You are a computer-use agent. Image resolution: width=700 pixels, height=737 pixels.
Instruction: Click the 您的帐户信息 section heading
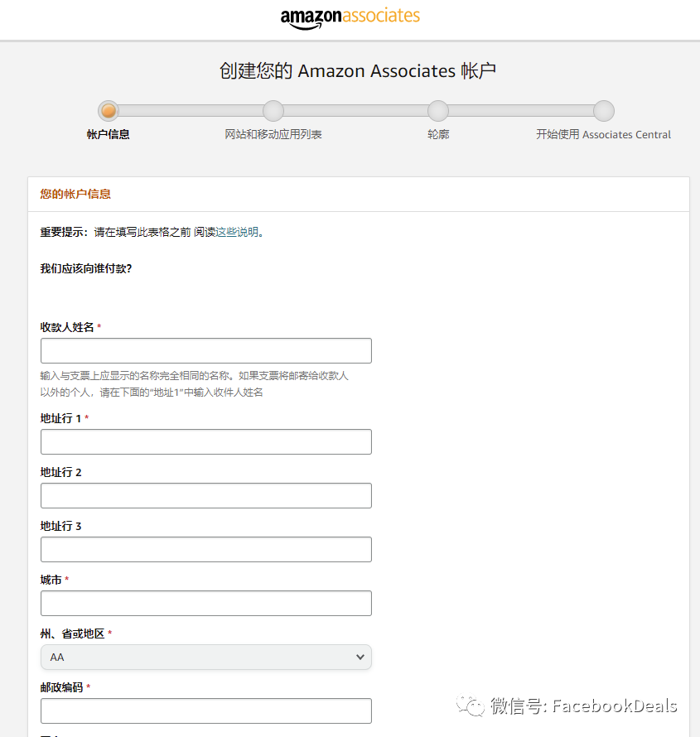(75, 194)
